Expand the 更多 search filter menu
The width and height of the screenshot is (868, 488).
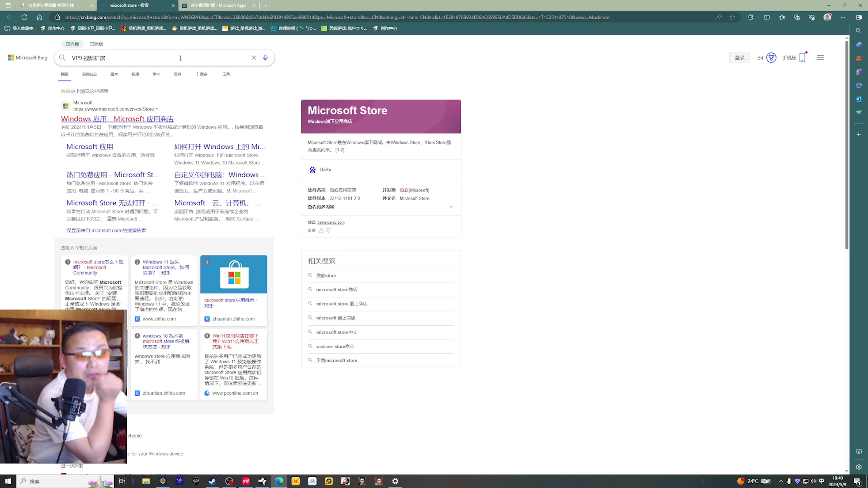(x=202, y=74)
